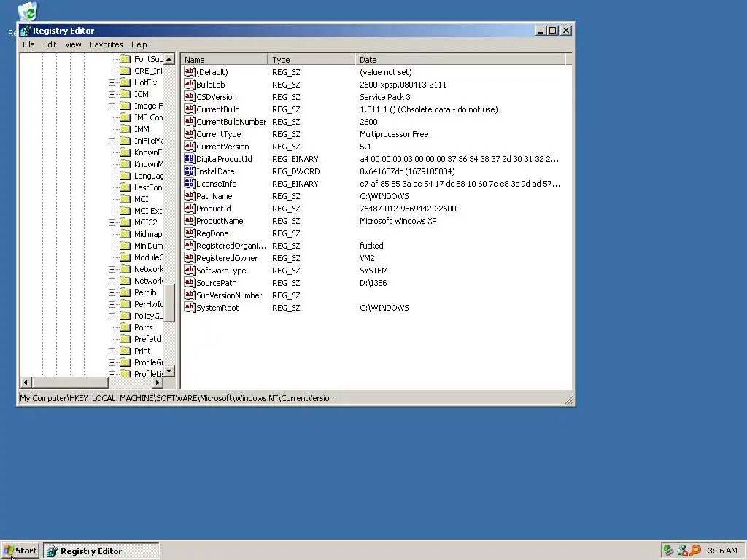747x560 pixels.
Task: Click the system tray clock showing 3:06 AM
Action: (x=722, y=551)
